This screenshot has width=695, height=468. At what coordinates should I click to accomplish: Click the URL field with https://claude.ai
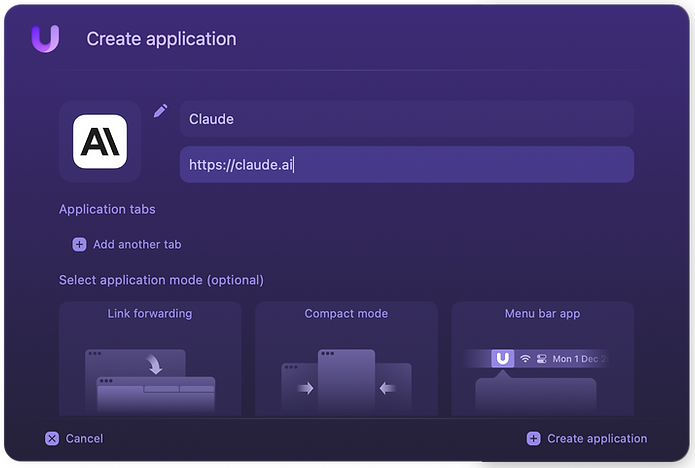[406, 164]
